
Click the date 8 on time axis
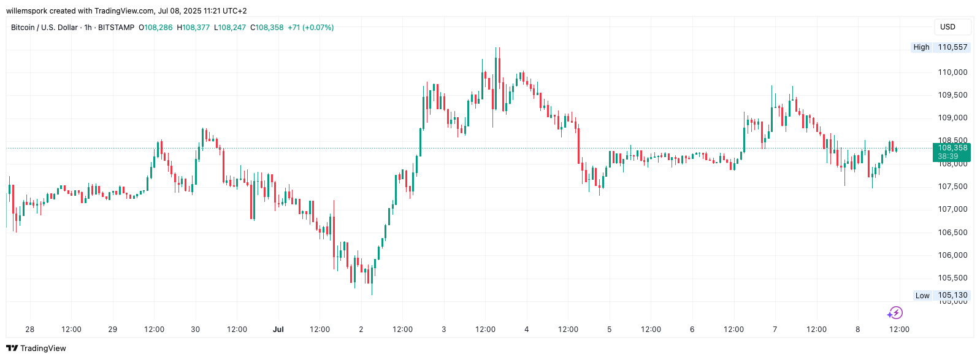click(x=857, y=330)
